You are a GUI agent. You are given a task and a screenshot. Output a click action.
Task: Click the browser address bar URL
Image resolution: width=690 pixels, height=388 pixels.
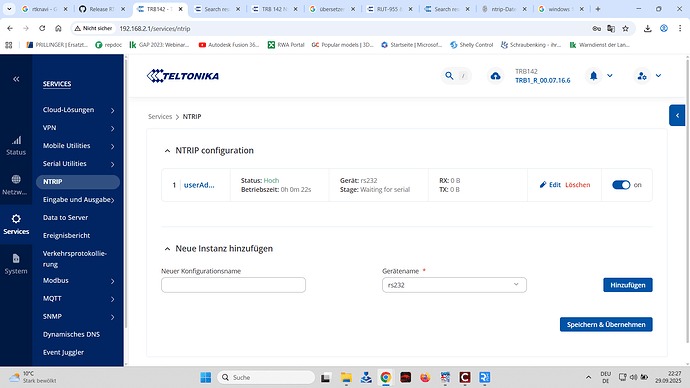pyautogui.click(x=155, y=29)
